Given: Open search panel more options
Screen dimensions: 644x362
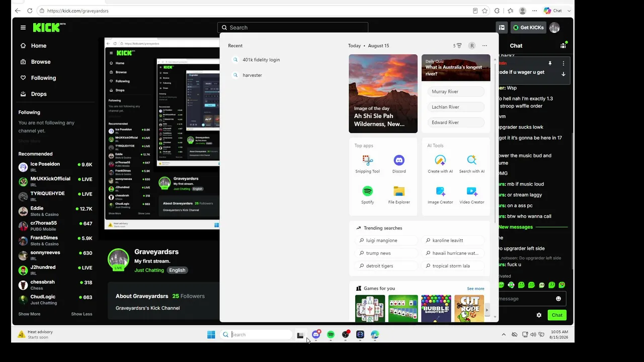Looking at the screenshot, I should tap(485, 46).
